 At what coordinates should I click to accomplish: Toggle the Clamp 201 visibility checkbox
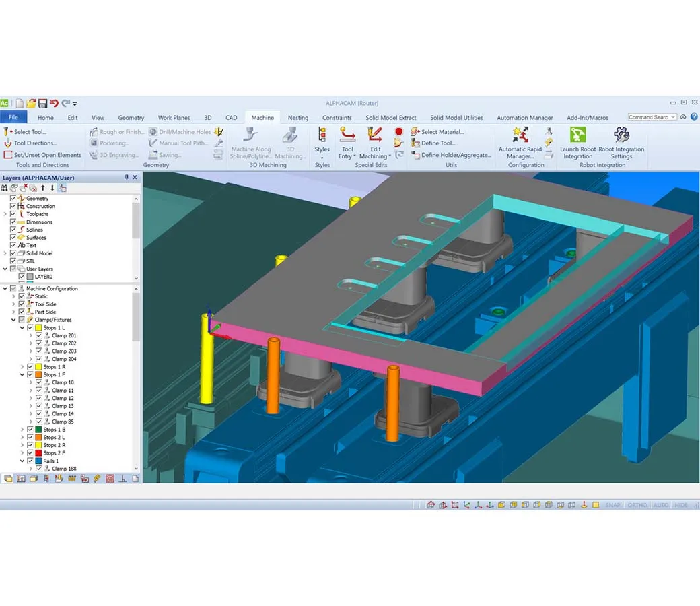(x=38, y=335)
